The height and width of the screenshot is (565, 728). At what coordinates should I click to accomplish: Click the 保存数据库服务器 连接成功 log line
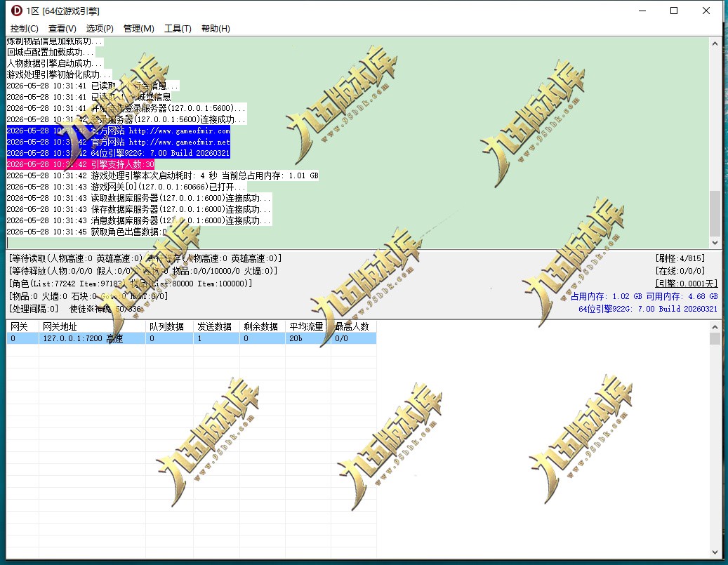[139, 209]
